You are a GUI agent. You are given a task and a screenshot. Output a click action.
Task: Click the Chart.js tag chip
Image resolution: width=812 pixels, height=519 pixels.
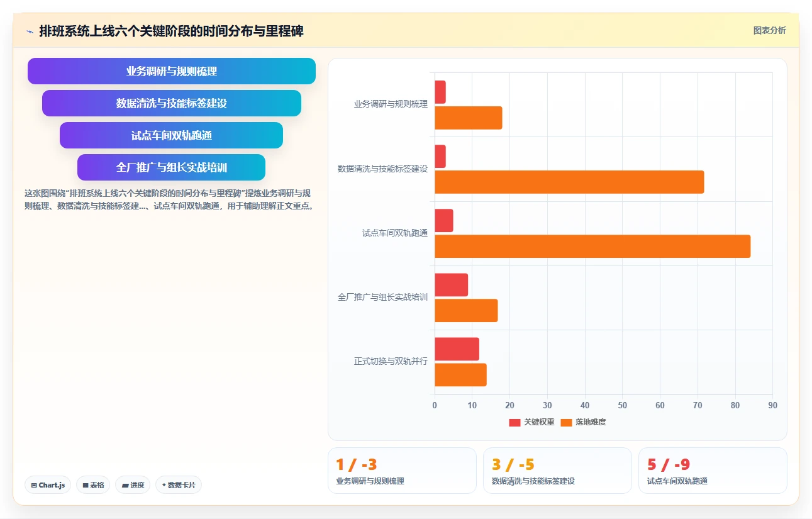pos(48,485)
